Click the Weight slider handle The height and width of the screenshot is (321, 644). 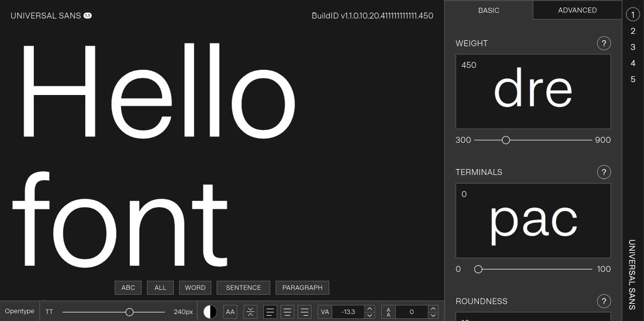point(506,140)
